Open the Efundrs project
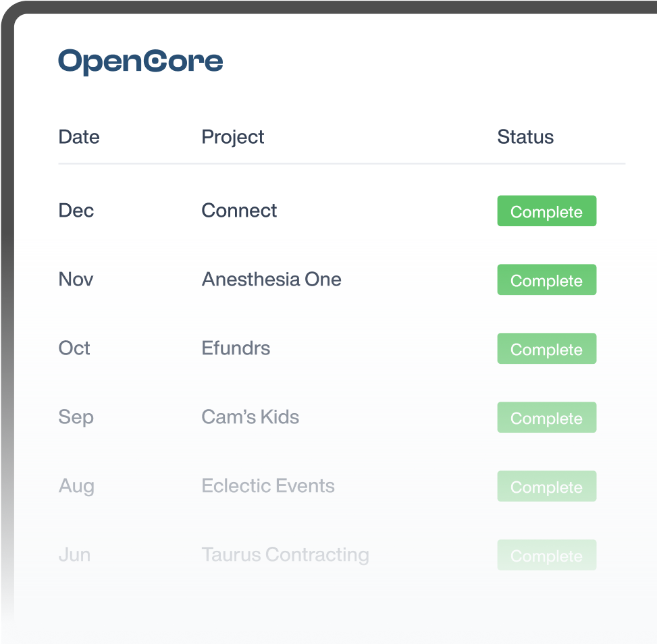The height and width of the screenshot is (644, 657). tap(236, 348)
